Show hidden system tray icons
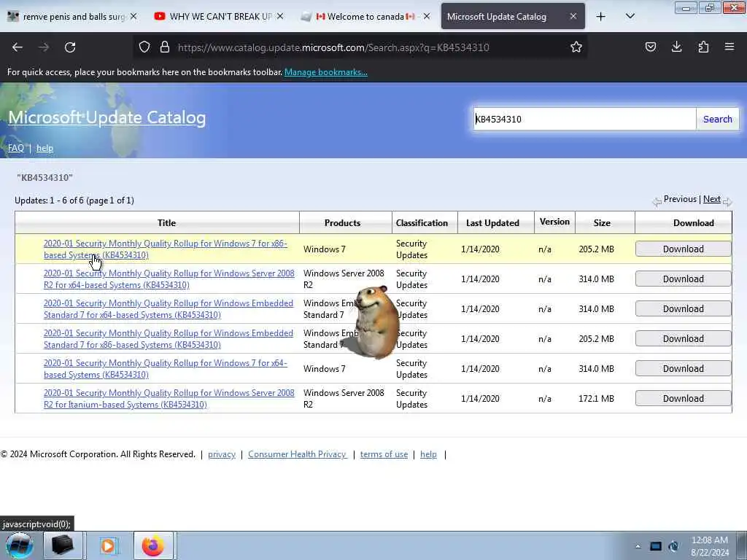The image size is (747, 560). coord(638,546)
